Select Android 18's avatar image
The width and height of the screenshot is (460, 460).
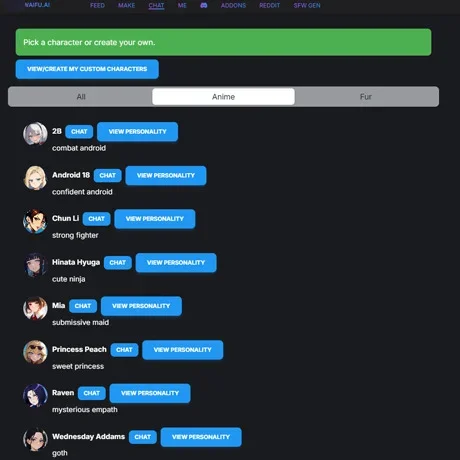click(x=35, y=178)
